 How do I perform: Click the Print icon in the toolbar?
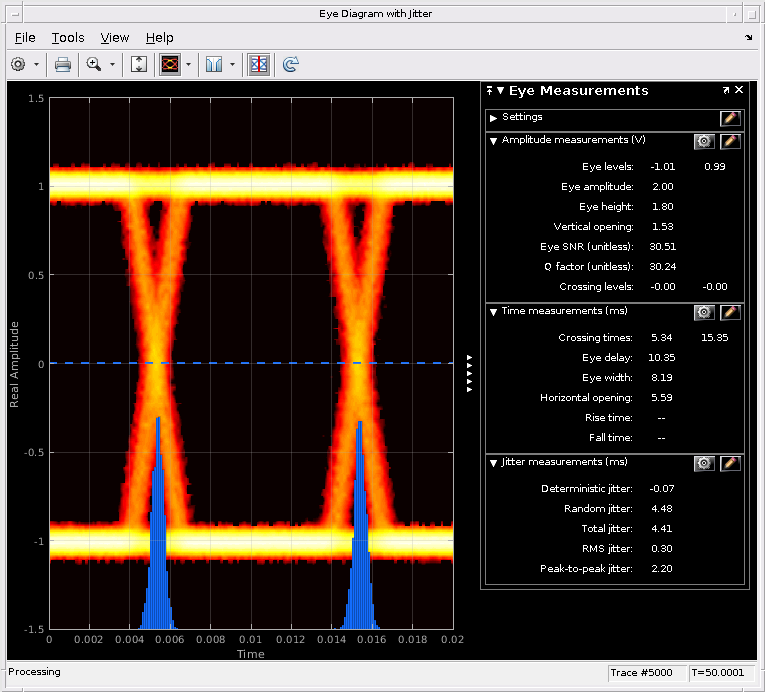(62, 64)
